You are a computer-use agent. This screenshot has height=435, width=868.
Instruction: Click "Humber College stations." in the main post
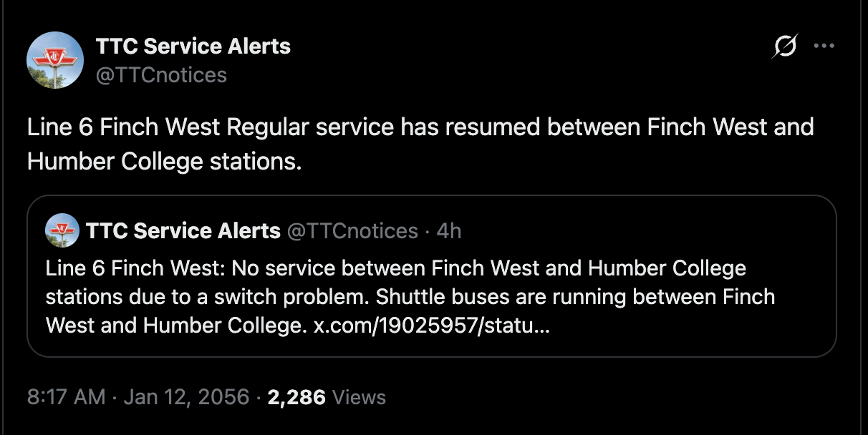pyautogui.click(x=164, y=161)
